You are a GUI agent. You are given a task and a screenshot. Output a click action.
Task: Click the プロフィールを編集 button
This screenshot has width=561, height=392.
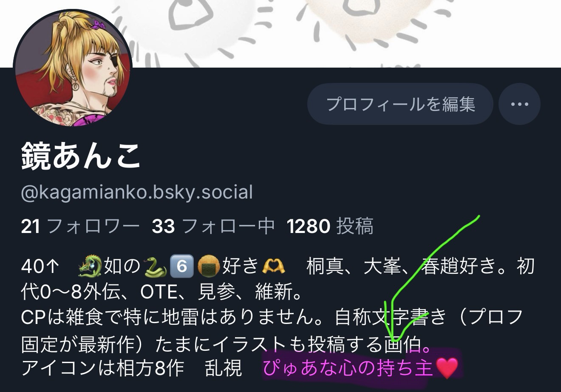pyautogui.click(x=400, y=104)
